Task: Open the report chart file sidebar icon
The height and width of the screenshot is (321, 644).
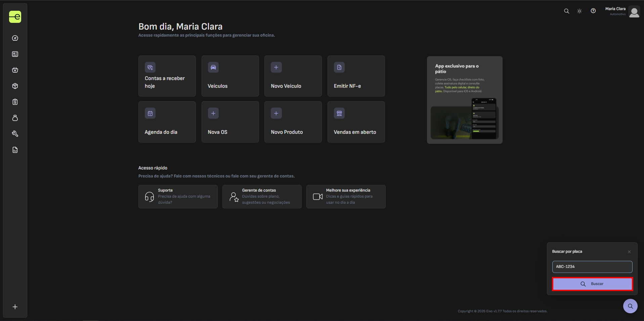Action: (15, 150)
